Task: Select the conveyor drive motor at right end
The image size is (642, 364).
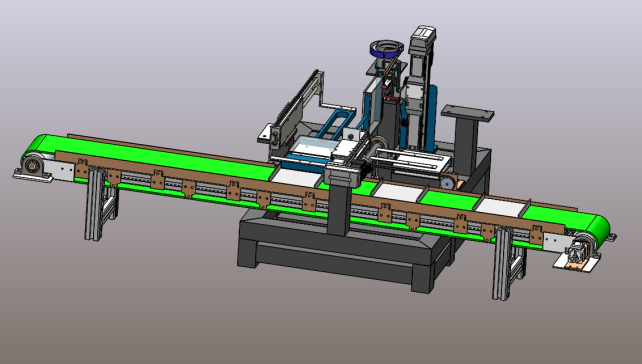Action: click(578, 253)
